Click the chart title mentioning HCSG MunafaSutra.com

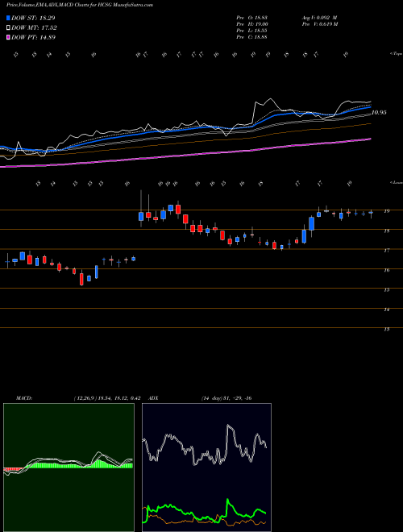79,5
